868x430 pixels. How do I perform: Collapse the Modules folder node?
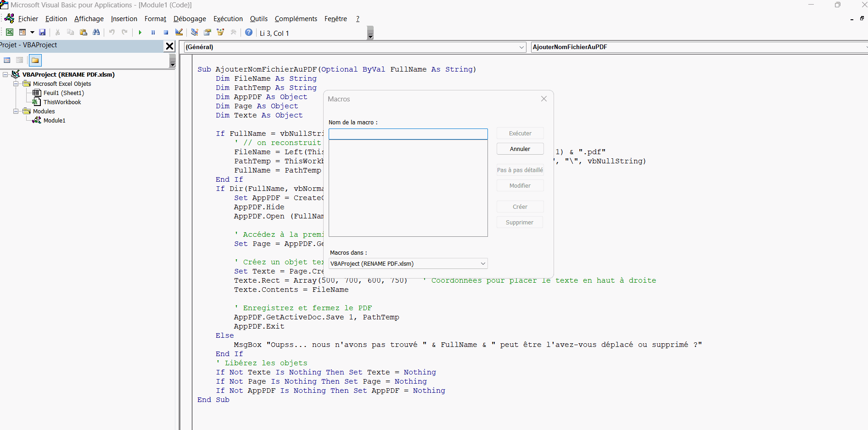tap(16, 111)
